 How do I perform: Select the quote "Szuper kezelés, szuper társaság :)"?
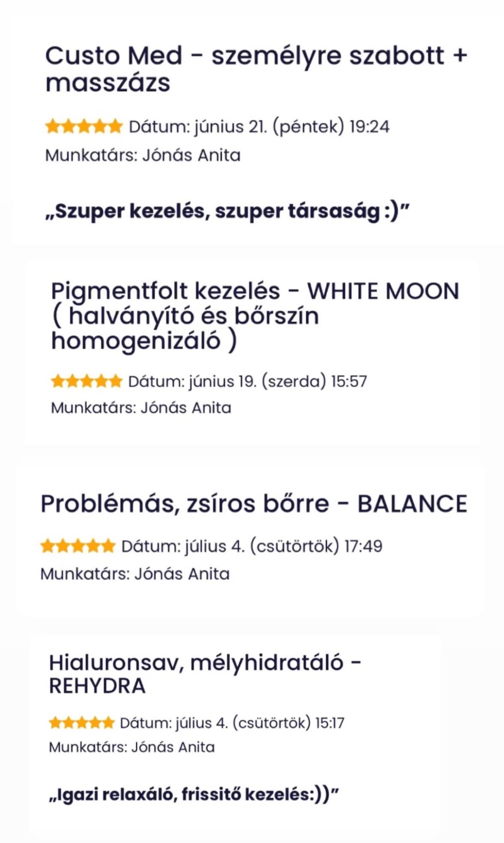[227, 211]
